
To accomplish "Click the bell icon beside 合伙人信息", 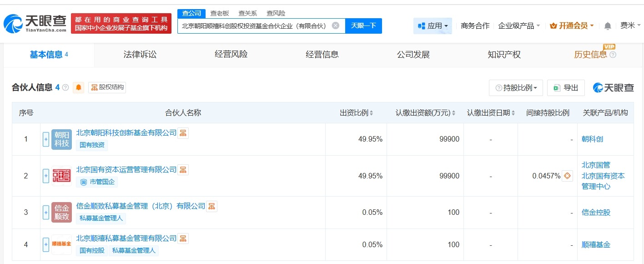I will coord(78,87).
